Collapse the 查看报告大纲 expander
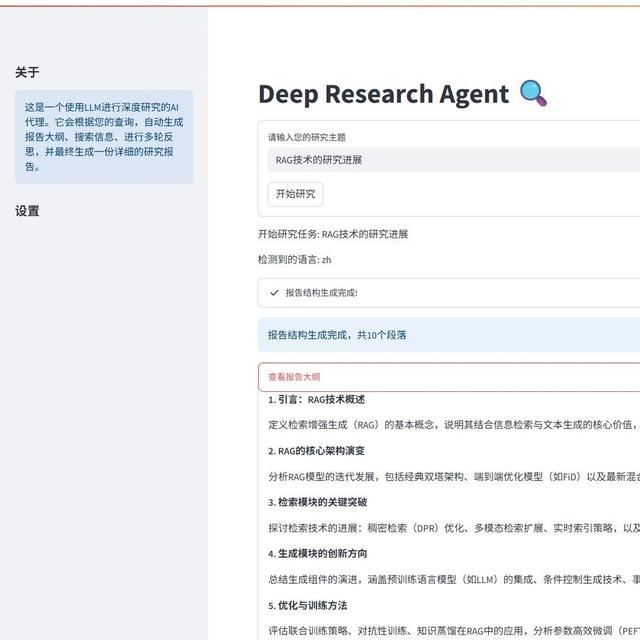 [449, 377]
